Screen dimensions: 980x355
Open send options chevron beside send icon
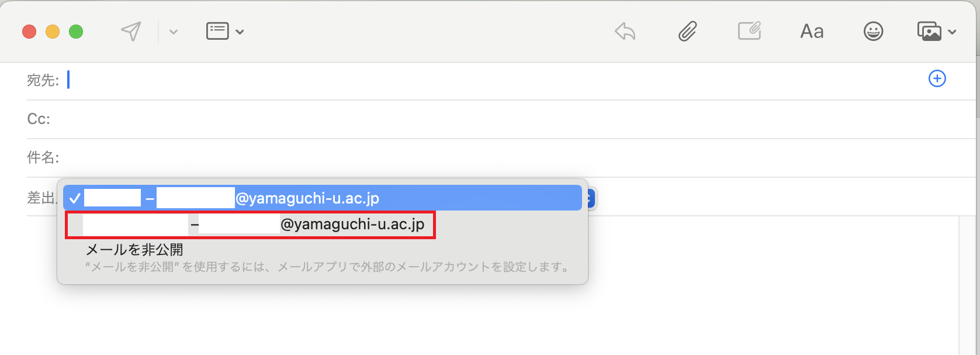coord(174,32)
